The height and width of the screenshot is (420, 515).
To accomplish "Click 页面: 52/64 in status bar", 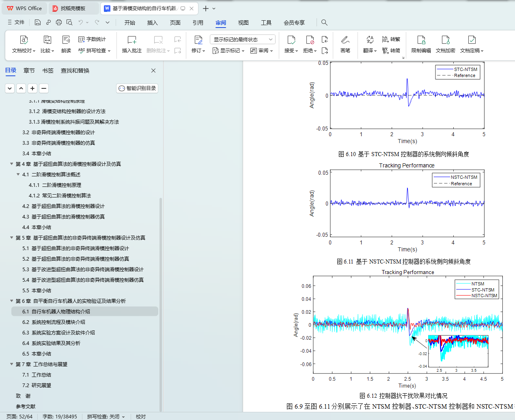I will coord(19,416).
